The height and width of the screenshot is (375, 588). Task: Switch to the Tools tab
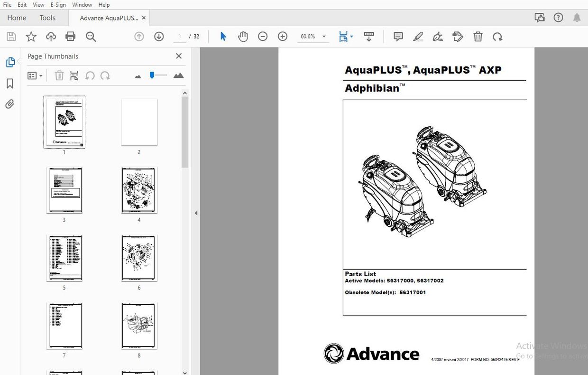pyautogui.click(x=47, y=18)
